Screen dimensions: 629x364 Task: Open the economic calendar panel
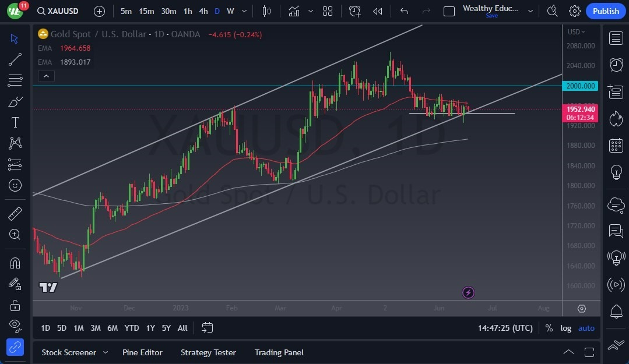click(x=616, y=145)
